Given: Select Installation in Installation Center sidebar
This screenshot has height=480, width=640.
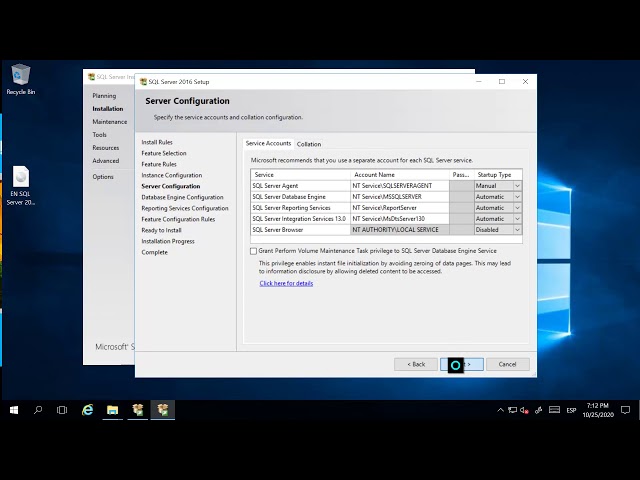Looking at the screenshot, I should click(108, 109).
